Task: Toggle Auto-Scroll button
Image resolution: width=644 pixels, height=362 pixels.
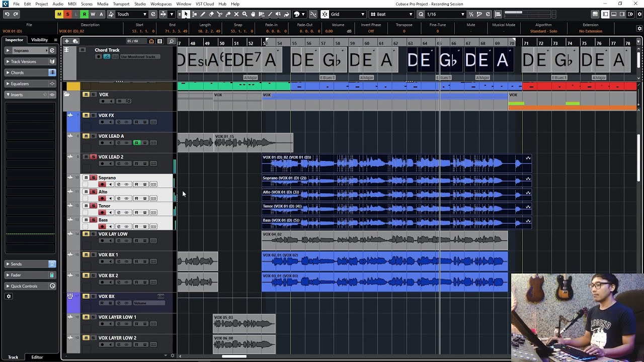Action: pos(163,14)
